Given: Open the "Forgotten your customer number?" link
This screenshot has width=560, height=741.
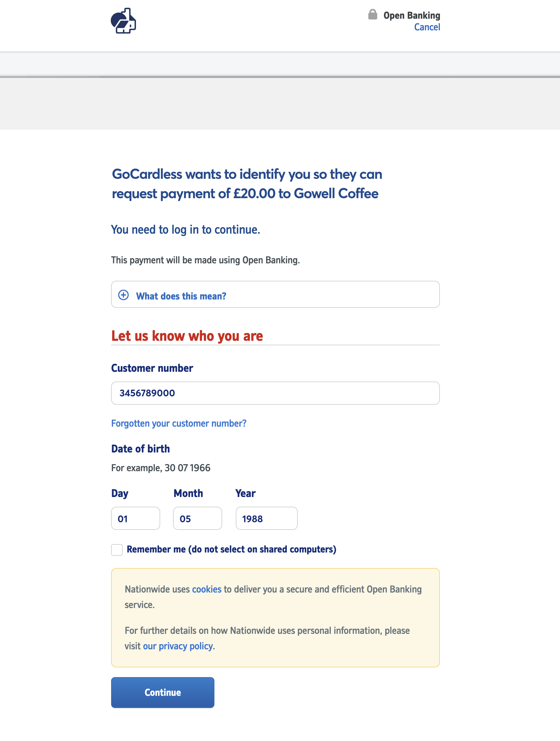Looking at the screenshot, I should pyautogui.click(x=179, y=423).
